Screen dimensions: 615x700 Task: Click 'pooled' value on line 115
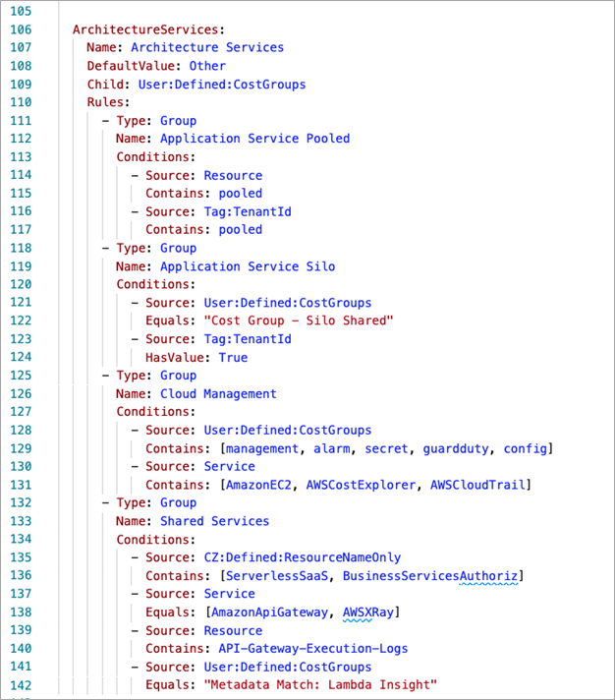(241, 194)
